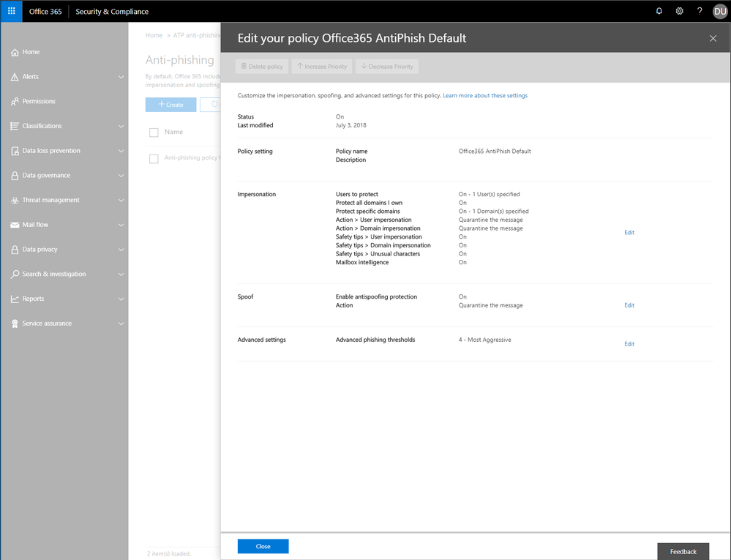
Task: Open the app launcher waffle icon
Action: click(11, 11)
